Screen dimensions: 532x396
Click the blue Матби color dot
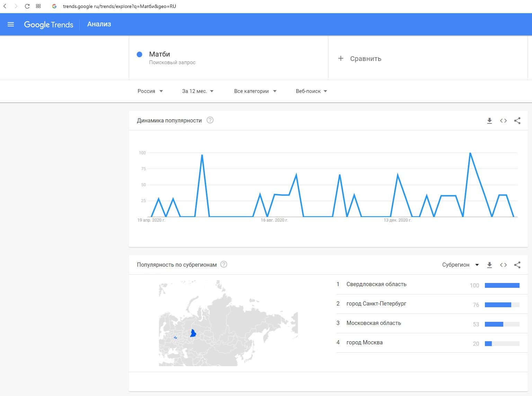[x=140, y=54]
